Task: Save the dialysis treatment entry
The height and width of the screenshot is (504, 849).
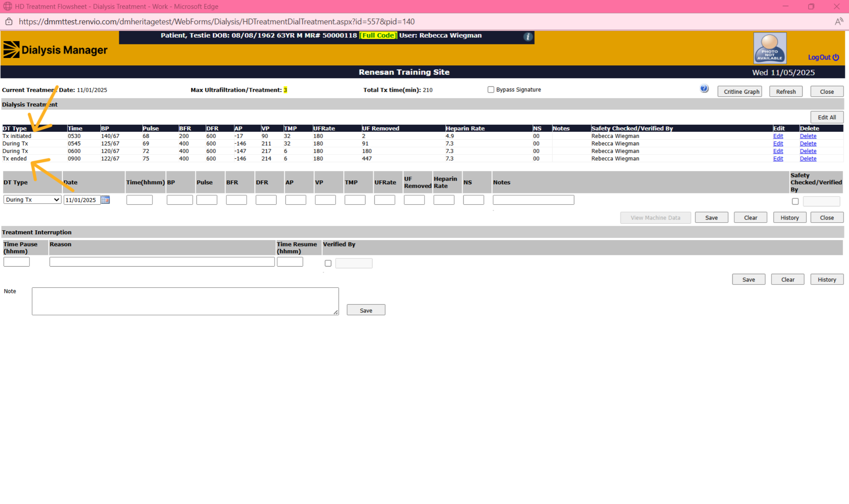Action: pyautogui.click(x=711, y=218)
